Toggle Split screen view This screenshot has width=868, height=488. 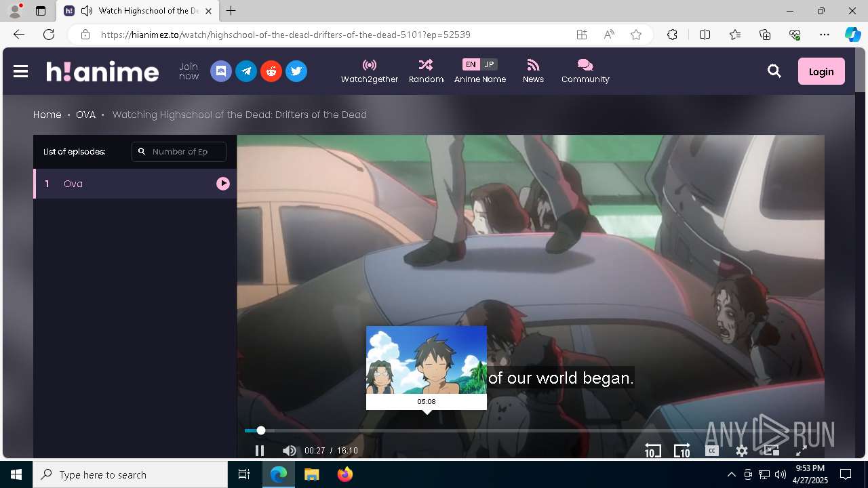(x=705, y=35)
